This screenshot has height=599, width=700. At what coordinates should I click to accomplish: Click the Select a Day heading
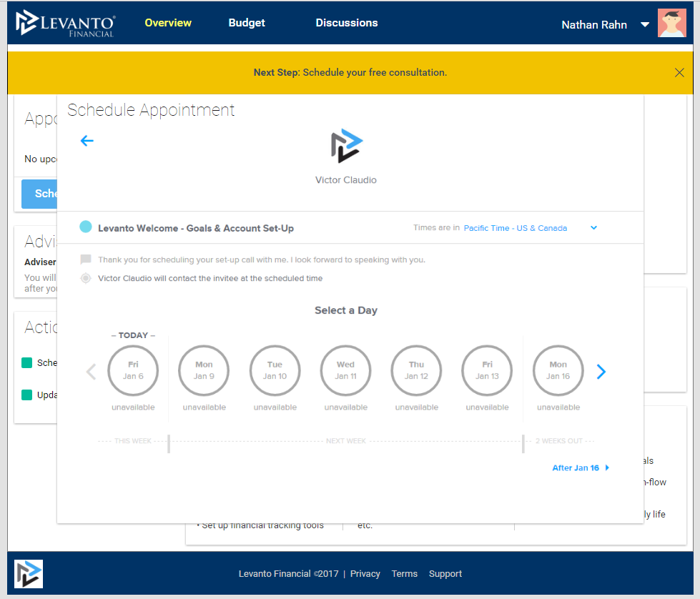pos(346,310)
